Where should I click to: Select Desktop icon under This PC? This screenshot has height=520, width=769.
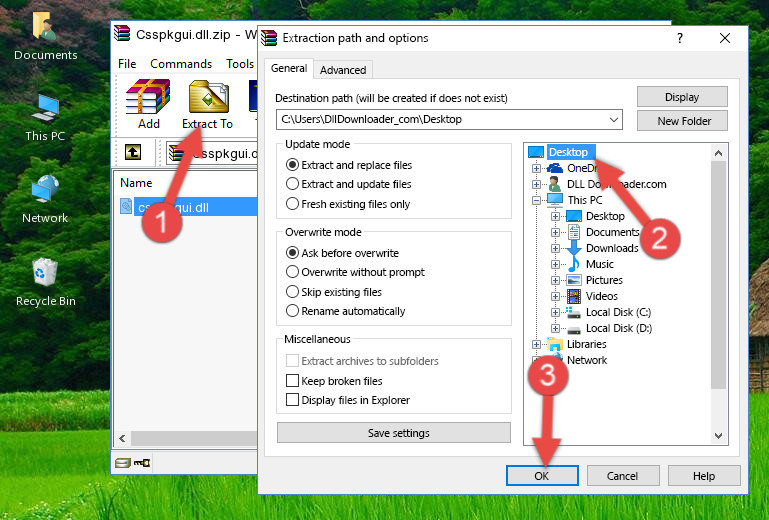point(573,216)
